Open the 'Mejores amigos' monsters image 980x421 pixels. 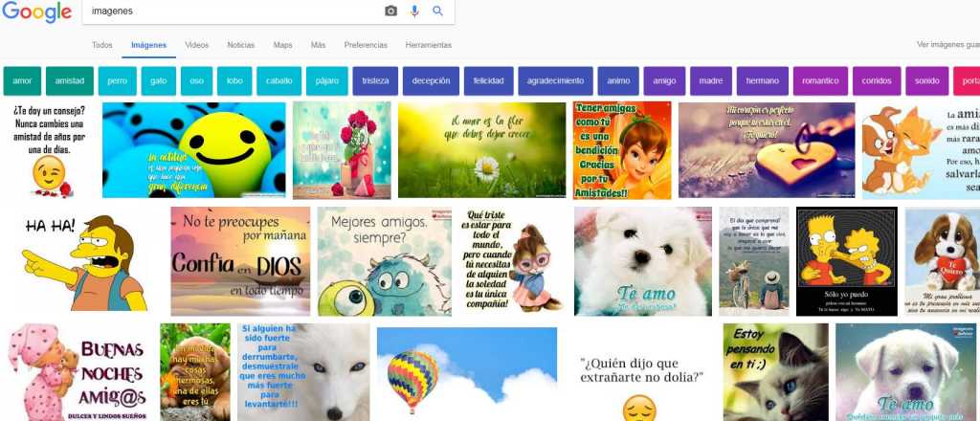pos(385,261)
